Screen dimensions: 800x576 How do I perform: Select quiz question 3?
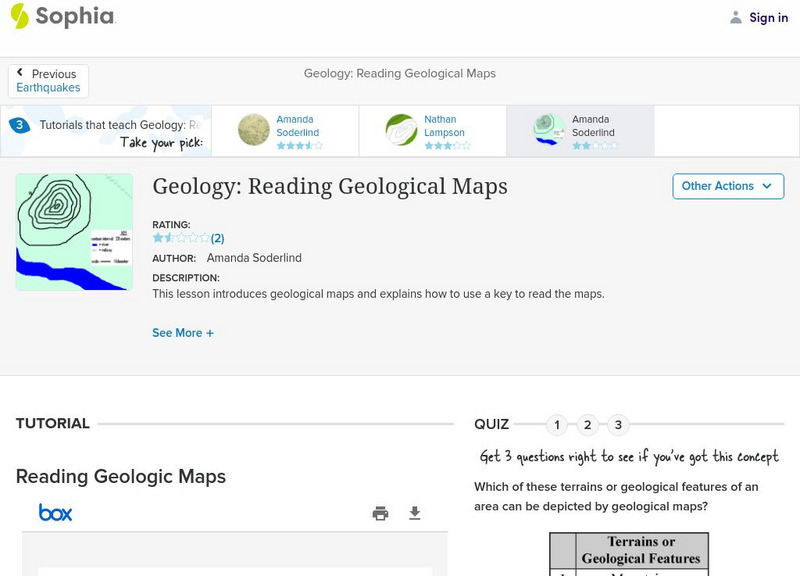coord(618,425)
